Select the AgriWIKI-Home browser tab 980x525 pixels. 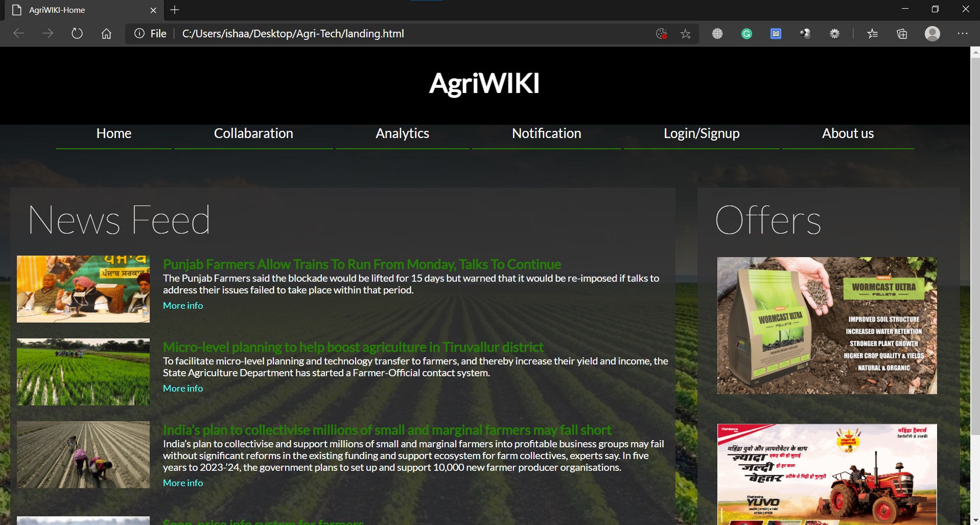84,10
